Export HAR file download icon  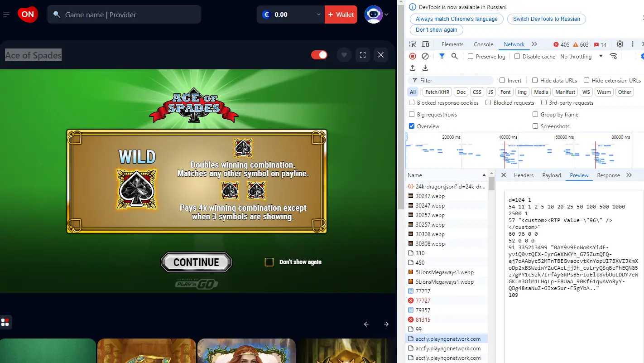425,68
